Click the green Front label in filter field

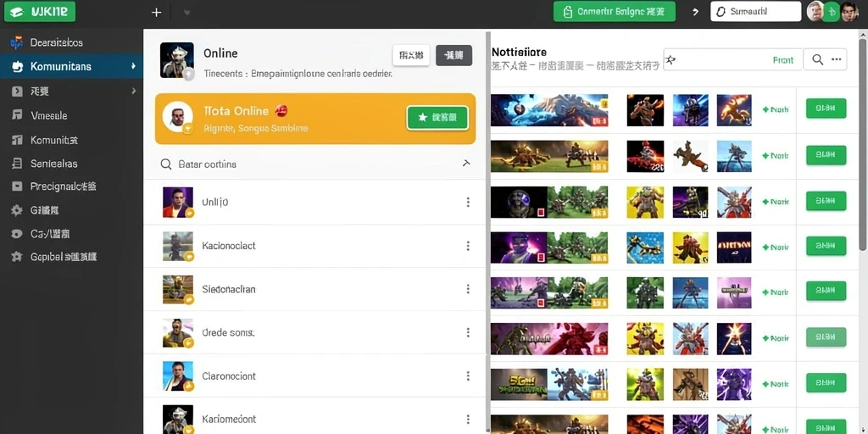tap(782, 60)
